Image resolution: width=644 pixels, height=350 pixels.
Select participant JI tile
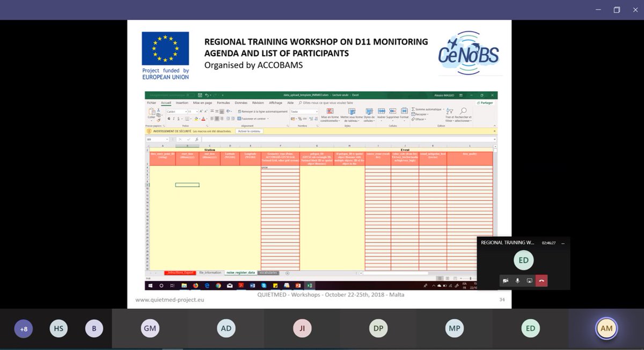[302, 329]
